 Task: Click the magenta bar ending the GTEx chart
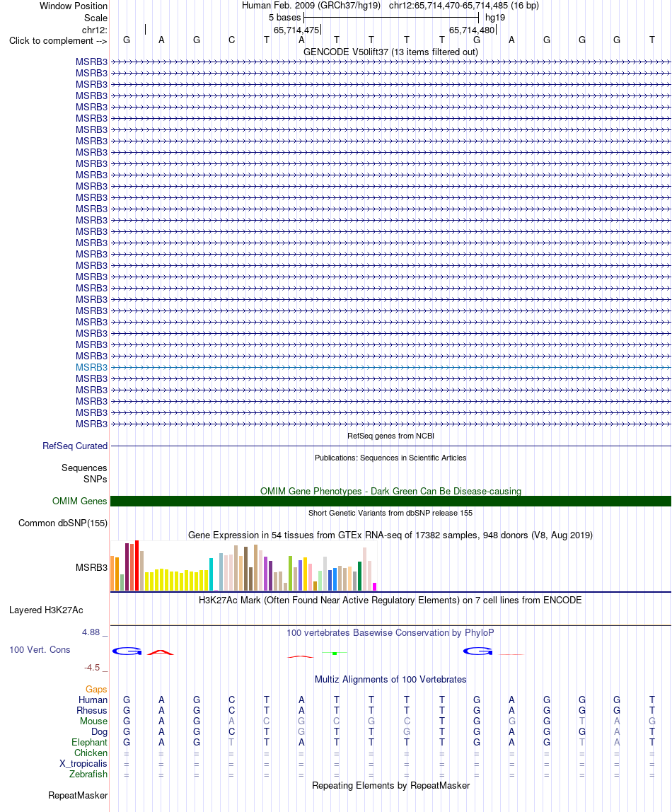374,587
